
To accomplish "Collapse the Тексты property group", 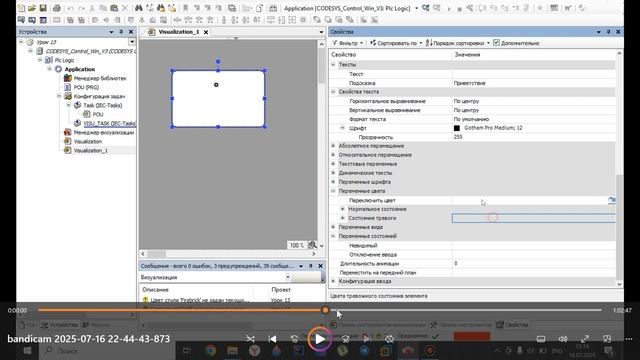I will pyautogui.click(x=333, y=64).
